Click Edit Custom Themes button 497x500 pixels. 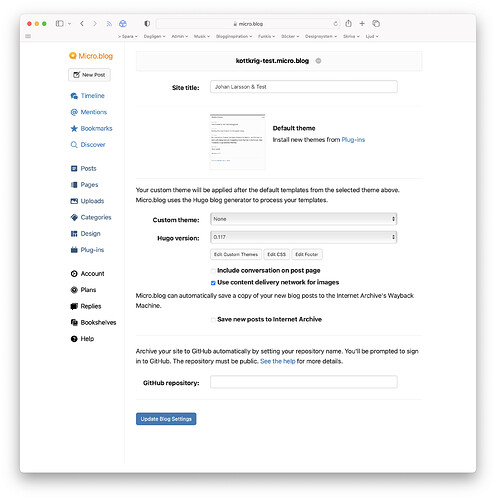coord(236,254)
